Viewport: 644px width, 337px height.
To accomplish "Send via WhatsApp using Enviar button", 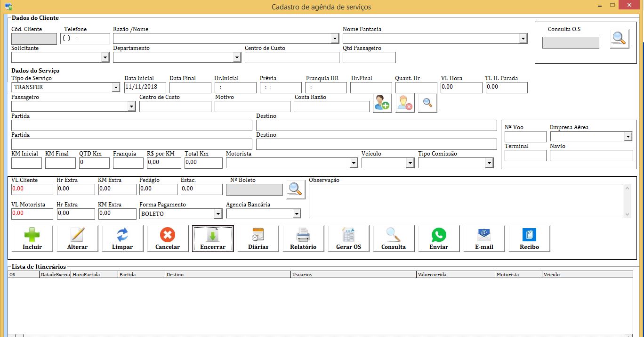I will [x=439, y=238].
